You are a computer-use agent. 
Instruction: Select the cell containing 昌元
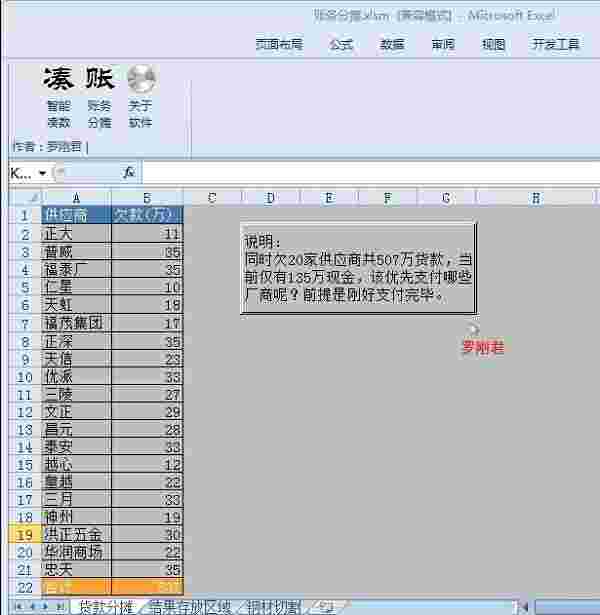tap(76, 430)
